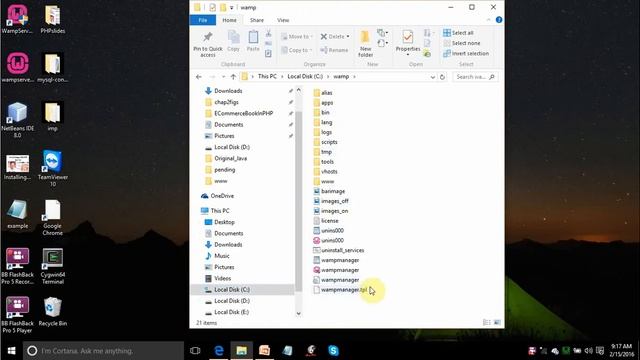Image resolution: width=640 pixels, height=360 pixels.
Task: Click navigation pane scroll down arrow
Action: coord(299,313)
